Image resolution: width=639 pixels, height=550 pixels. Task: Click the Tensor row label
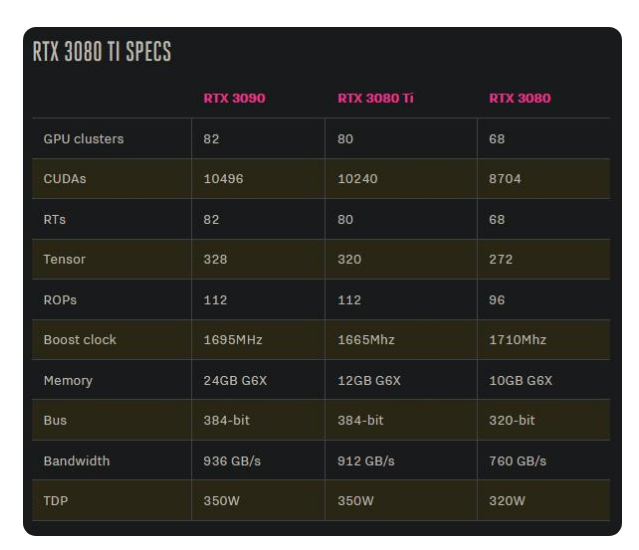(64, 259)
